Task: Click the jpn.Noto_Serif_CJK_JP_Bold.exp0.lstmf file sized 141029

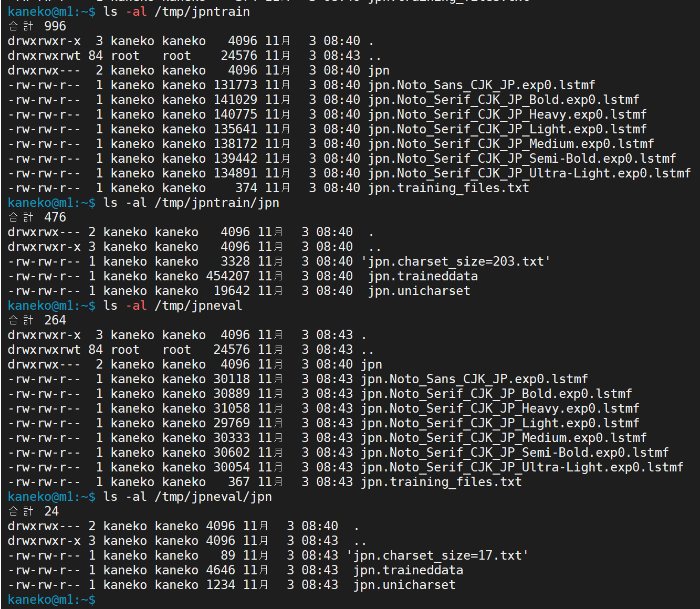Action: [504, 100]
